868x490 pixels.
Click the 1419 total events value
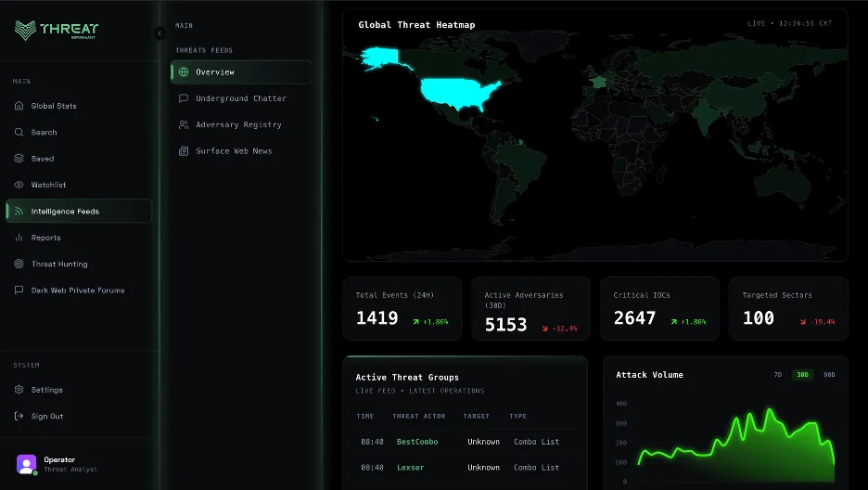[x=377, y=317]
